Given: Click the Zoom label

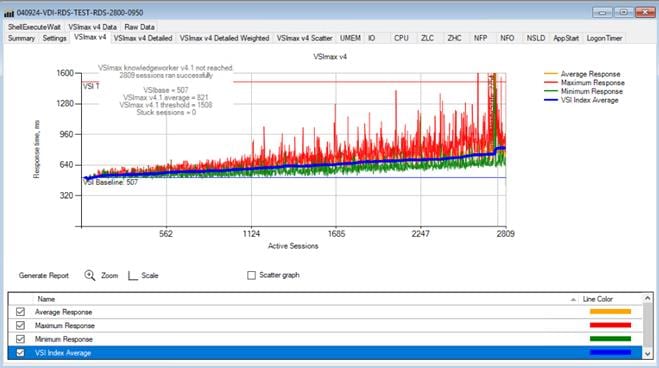Looking at the screenshot, I should (x=109, y=276).
